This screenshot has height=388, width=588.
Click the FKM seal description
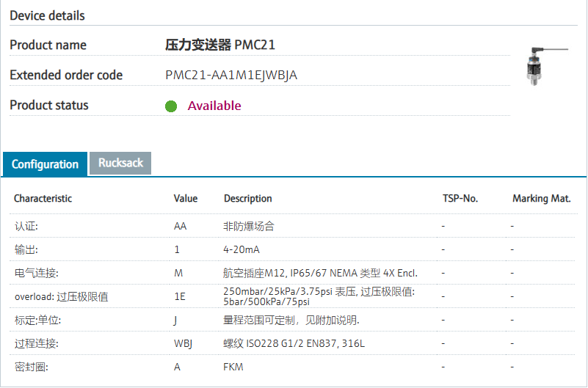233,367
